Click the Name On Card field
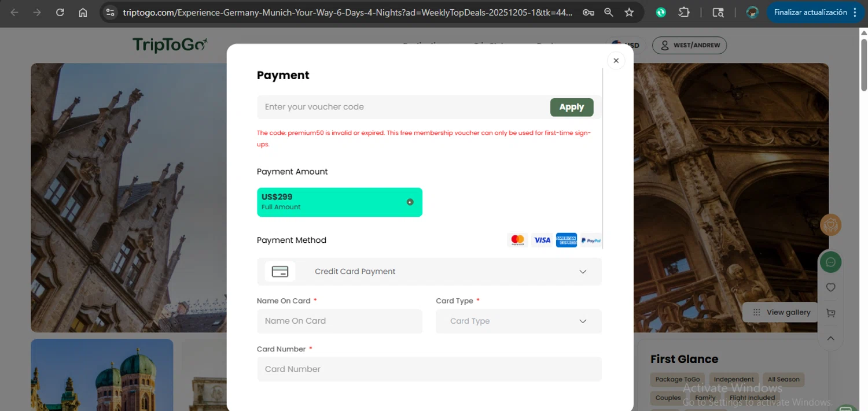Viewport: 868px width, 411px height. point(340,321)
